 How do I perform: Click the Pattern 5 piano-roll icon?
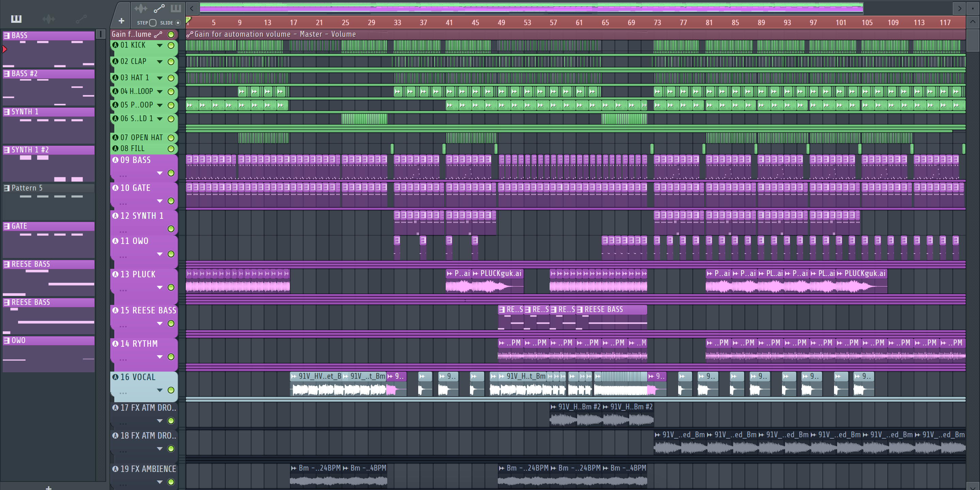[x=6, y=188]
